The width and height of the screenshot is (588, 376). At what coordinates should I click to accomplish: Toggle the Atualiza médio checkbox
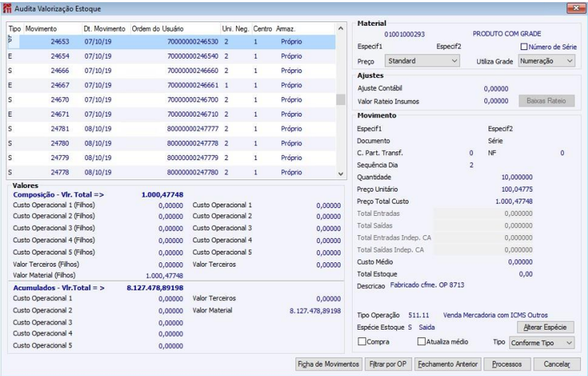pyautogui.click(x=421, y=341)
